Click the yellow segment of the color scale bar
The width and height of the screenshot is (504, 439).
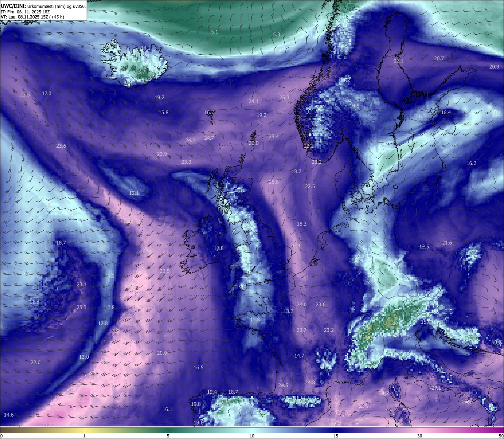[84, 430]
